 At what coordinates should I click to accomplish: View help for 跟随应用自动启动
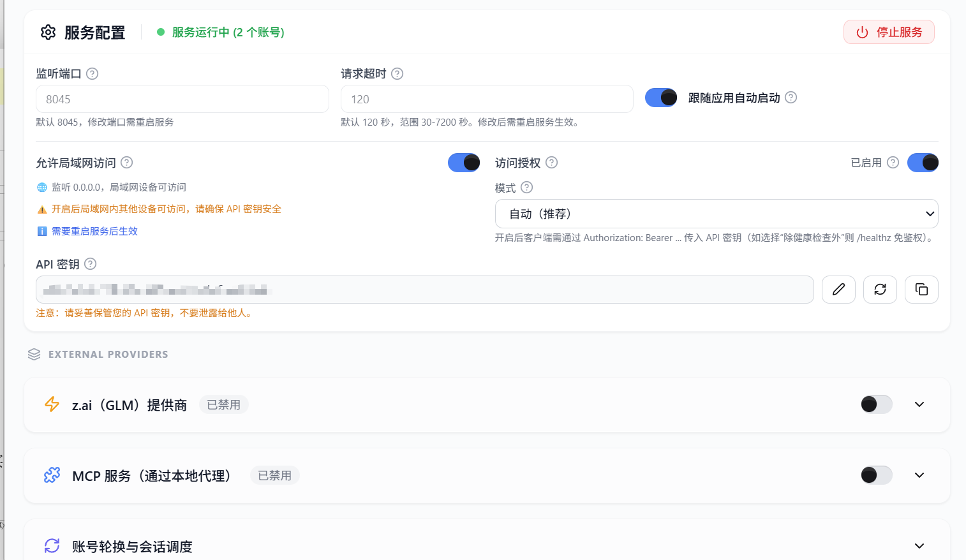pyautogui.click(x=791, y=98)
